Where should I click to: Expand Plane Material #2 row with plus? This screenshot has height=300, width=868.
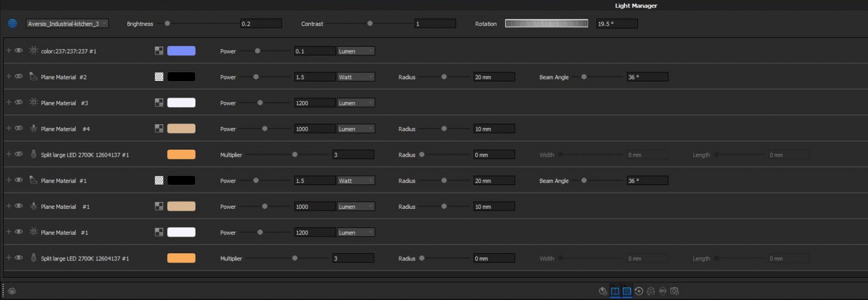(x=9, y=76)
